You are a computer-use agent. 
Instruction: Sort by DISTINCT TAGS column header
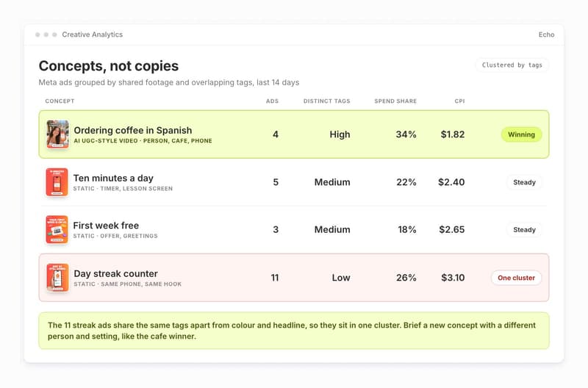[326, 101]
